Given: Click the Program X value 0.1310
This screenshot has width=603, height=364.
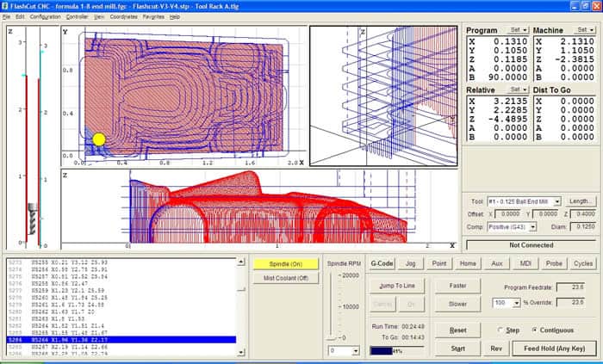Looking at the screenshot, I should (510, 41).
